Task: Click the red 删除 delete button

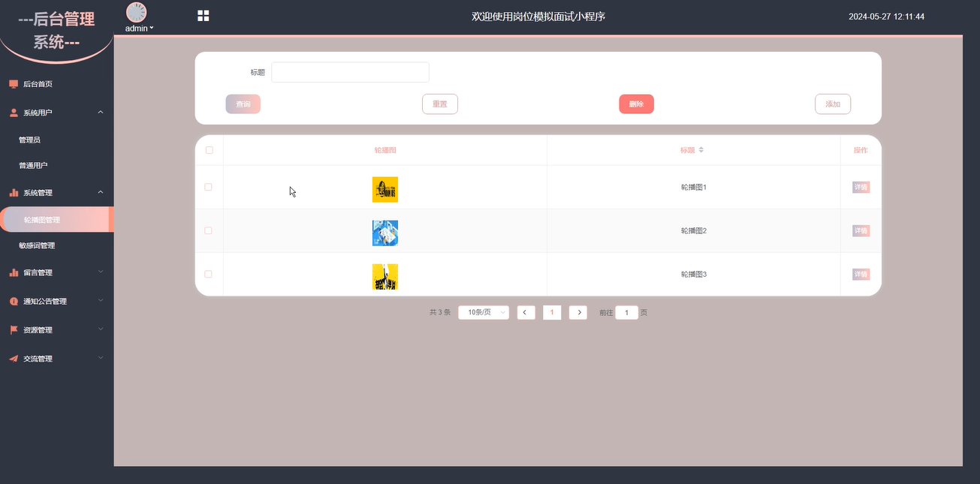Action: point(636,104)
